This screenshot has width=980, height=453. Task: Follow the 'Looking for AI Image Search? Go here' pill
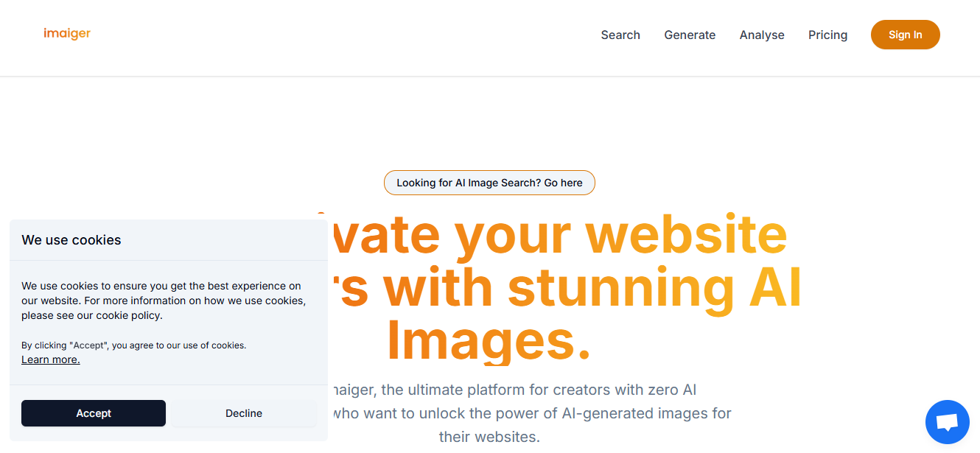489,183
